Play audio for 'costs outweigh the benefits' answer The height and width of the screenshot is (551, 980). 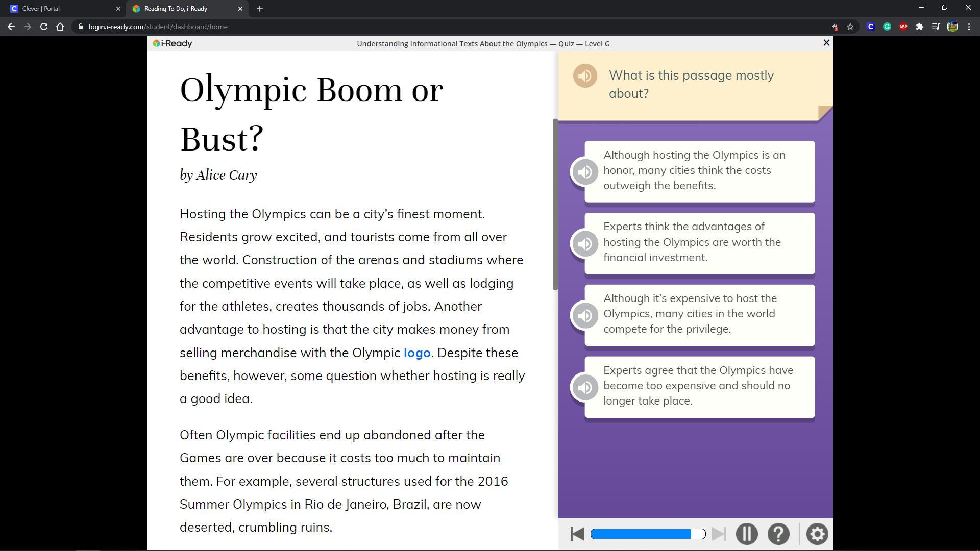(585, 172)
